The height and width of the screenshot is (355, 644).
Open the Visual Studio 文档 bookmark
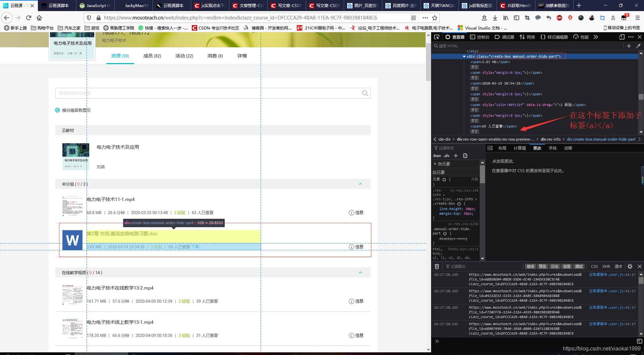(x=483, y=28)
